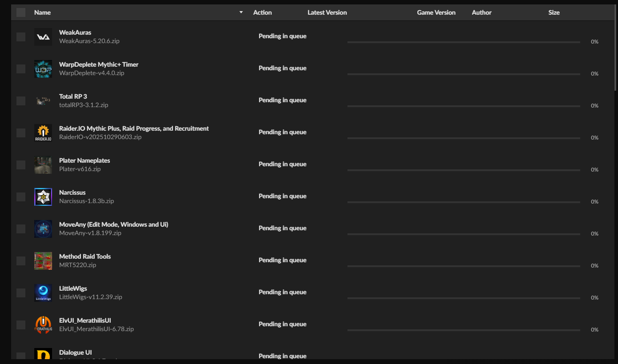Click the LittleWigs-v11.2.39.zip file name

91,297
